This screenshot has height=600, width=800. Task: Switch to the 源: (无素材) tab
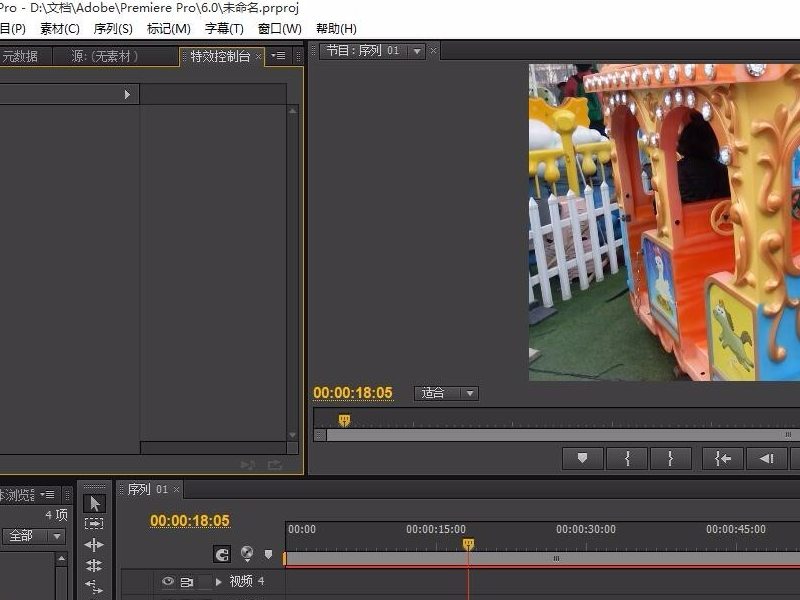(x=105, y=56)
